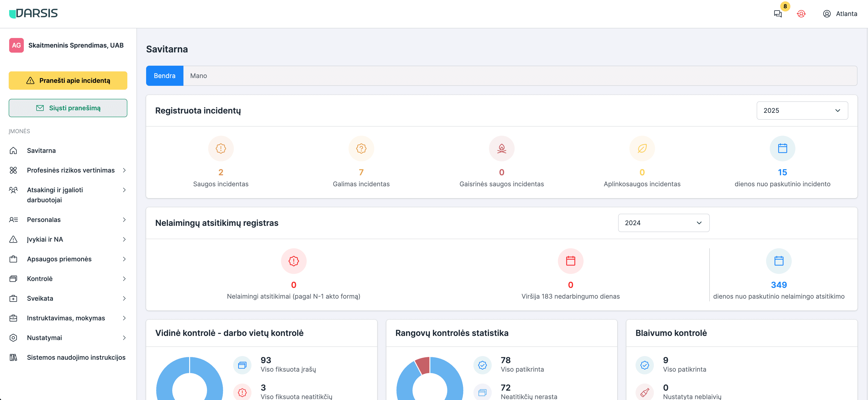
Task: Click the Viso fiksuota neatitikčių red icon
Action: [242, 392]
